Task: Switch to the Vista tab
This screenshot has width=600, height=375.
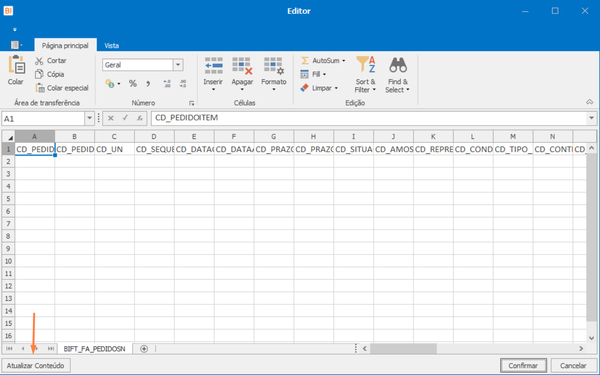Action: pyautogui.click(x=112, y=45)
